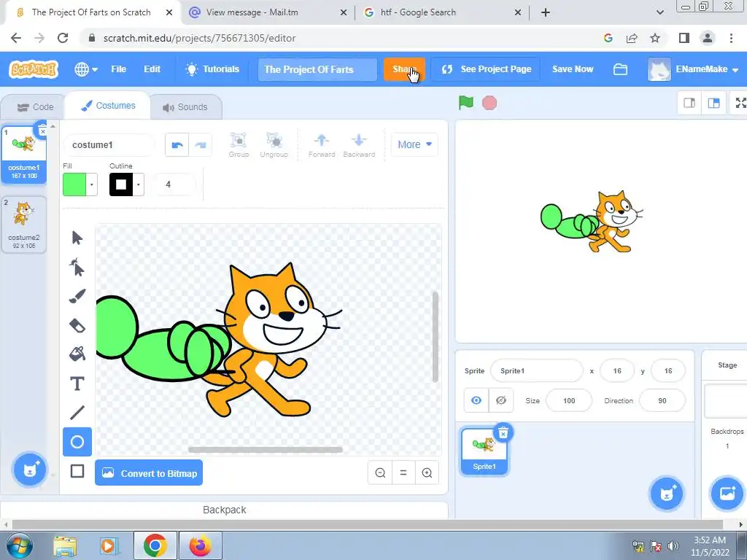Viewport: 747px width, 560px height.
Task: Open the Choose a Costume button
Action: 29,470
